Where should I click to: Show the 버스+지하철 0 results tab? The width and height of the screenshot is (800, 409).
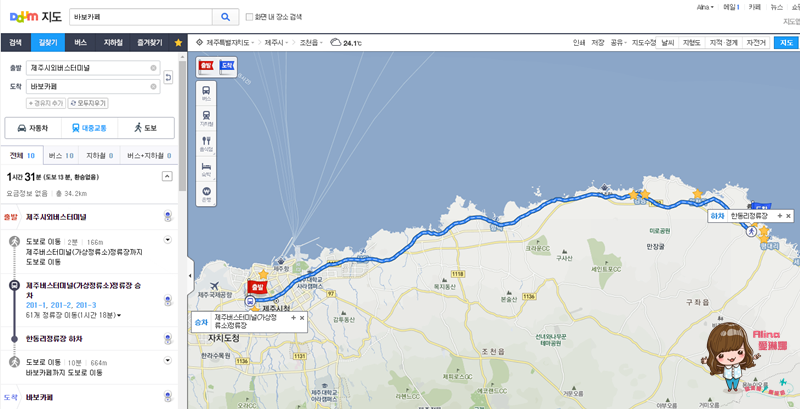point(149,156)
